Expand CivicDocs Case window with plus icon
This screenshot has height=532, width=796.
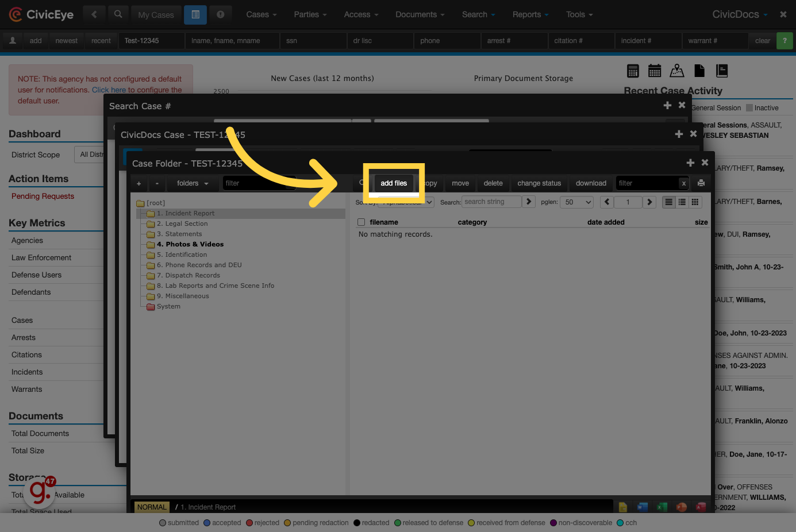[679, 134]
